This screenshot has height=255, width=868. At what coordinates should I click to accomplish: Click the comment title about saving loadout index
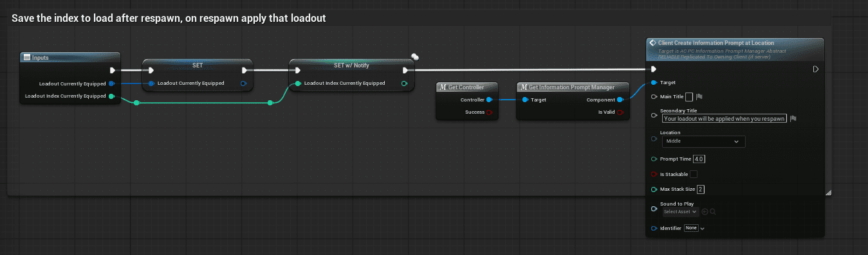(169, 18)
